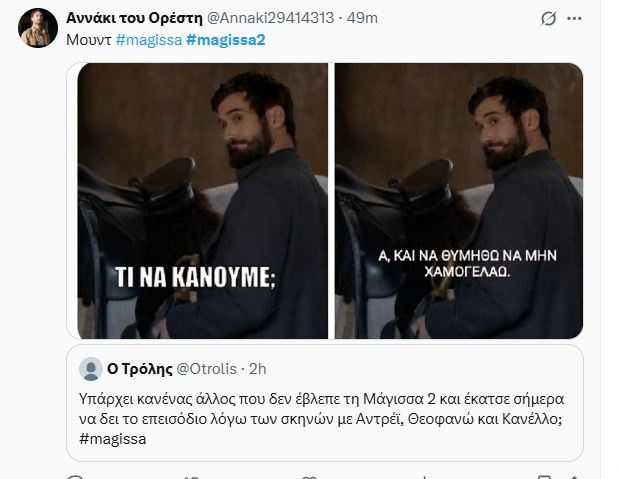
Task: Click the @Annaki29414313 handle
Action: point(270,18)
